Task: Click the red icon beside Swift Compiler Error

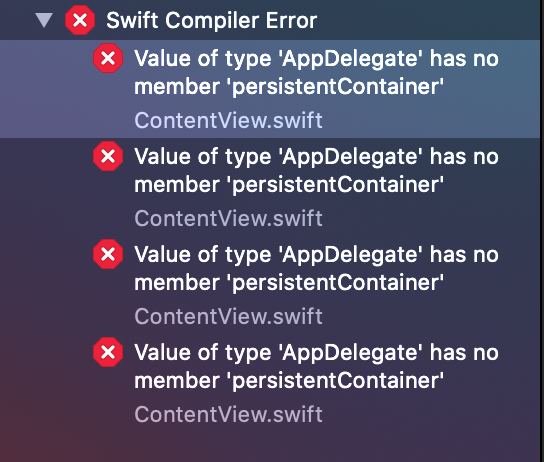Action: click(x=80, y=20)
